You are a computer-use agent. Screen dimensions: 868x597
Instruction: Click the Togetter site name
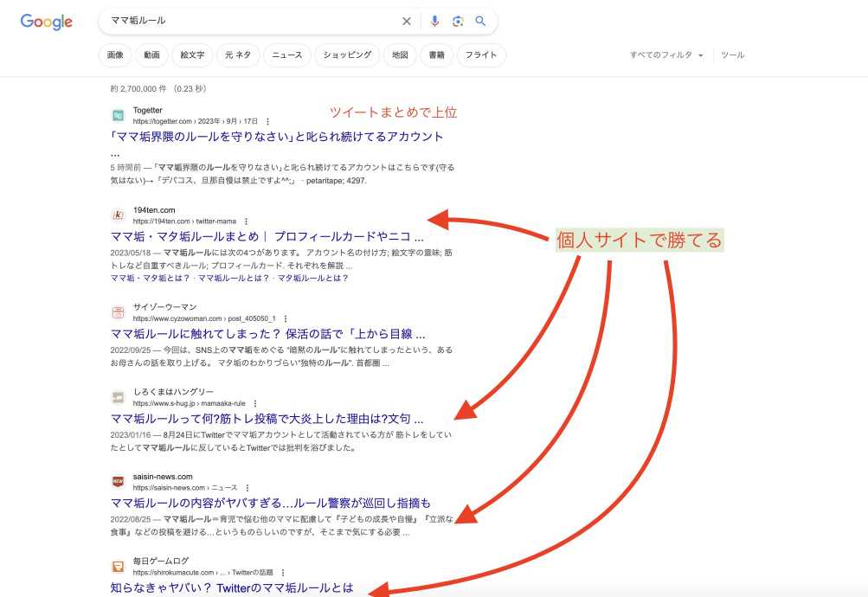tap(148, 110)
